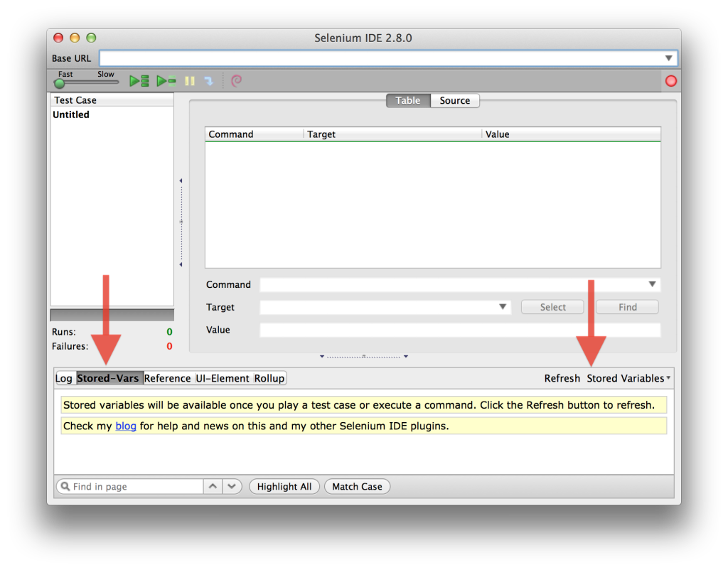Toggle the red record button

coord(670,81)
